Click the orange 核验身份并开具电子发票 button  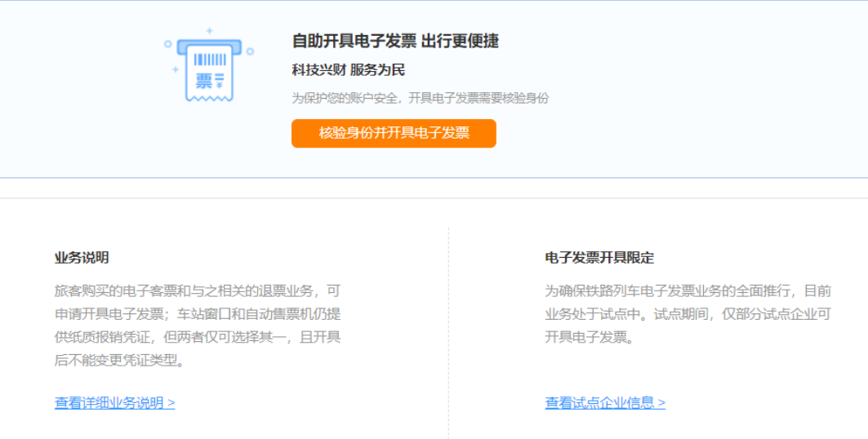coord(394,133)
